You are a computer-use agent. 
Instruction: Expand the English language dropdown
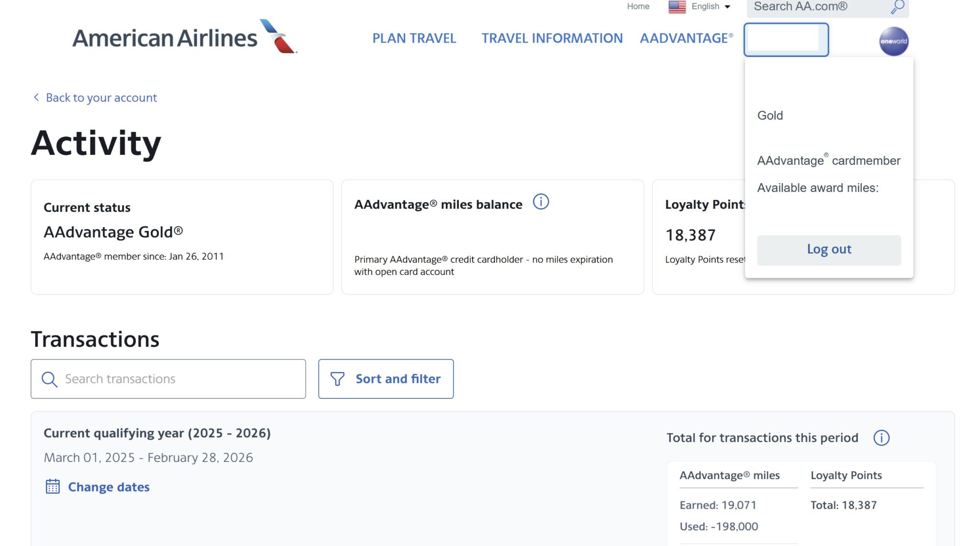[711, 7]
